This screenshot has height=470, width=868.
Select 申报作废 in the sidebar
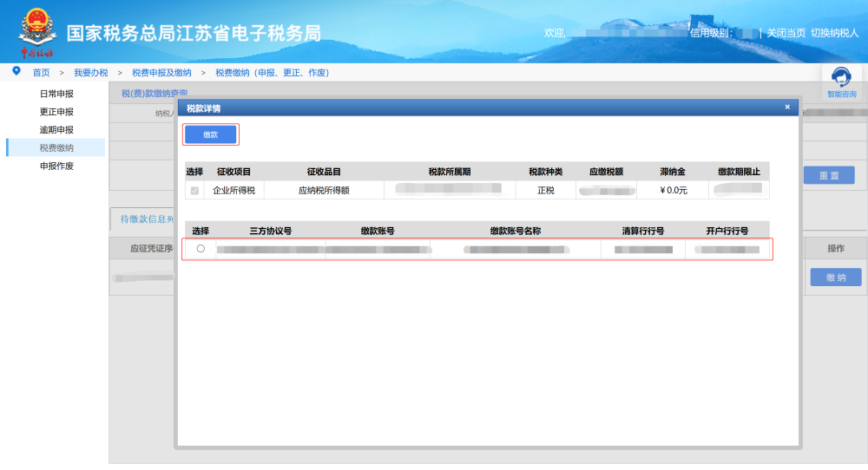[x=56, y=166]
